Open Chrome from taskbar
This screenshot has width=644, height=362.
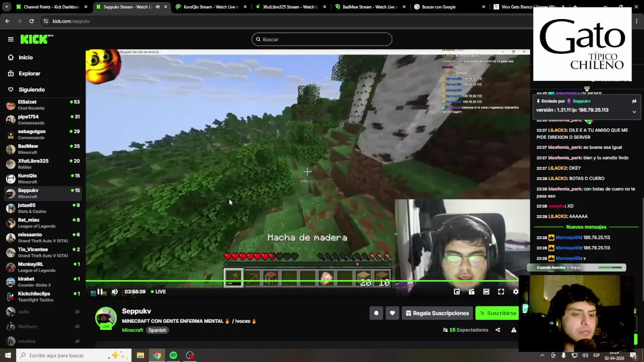tap(157, 355)
